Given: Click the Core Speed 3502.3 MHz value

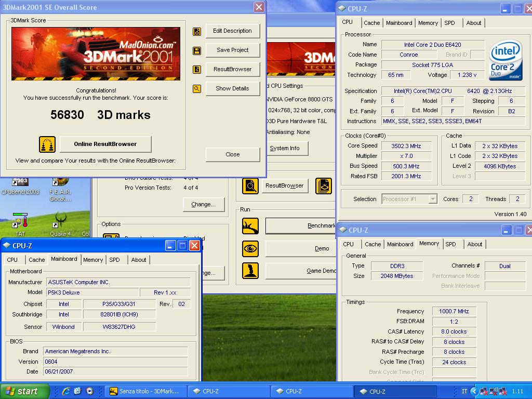Looking at the screenshot, I should [406, 146].
